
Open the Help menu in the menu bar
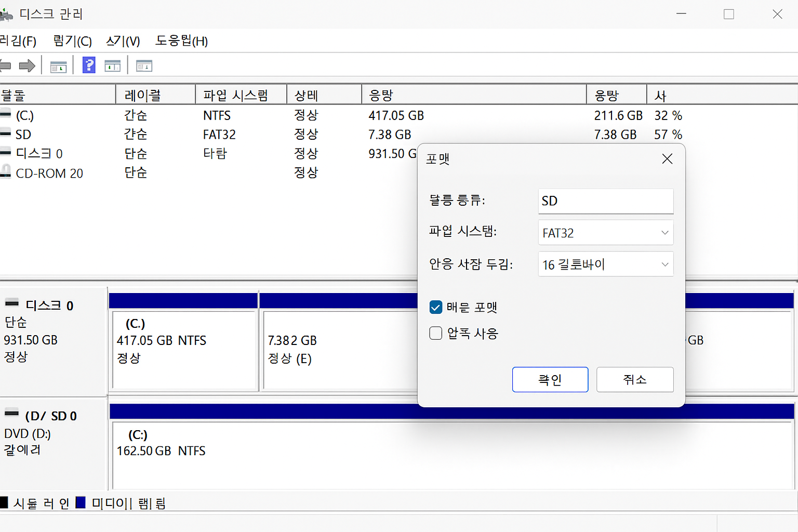(x=181, y=41)
